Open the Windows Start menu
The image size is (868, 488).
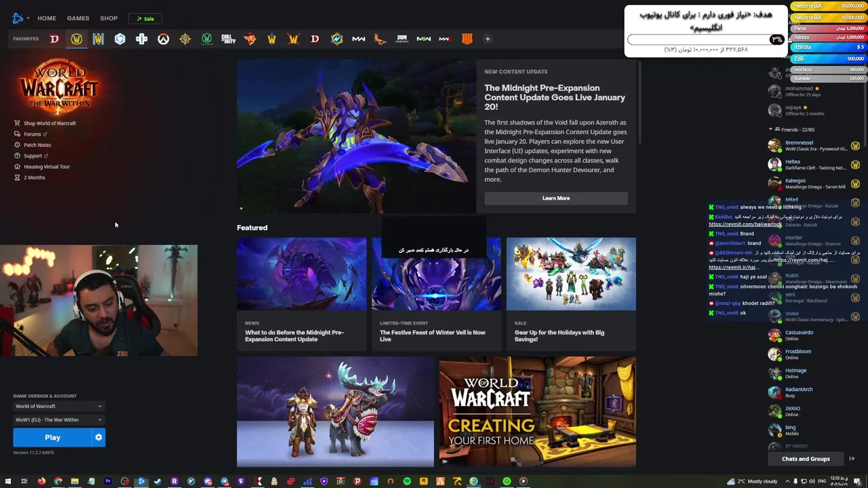click(x=8, y=481)
